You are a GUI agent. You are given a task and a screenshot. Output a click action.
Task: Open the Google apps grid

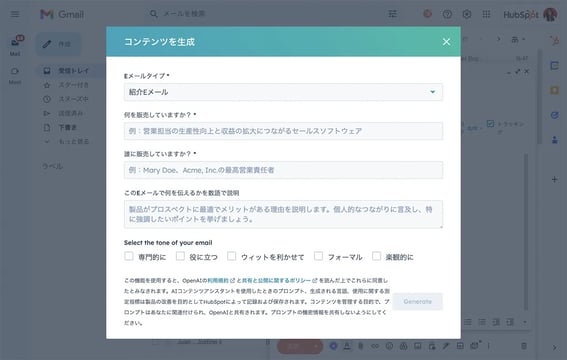486,14
